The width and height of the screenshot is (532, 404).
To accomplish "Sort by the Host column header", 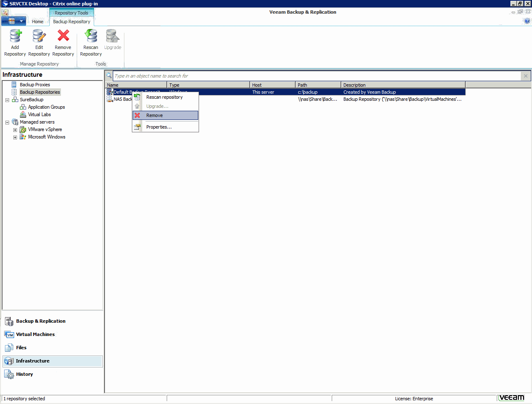I will tap(272, 85).
